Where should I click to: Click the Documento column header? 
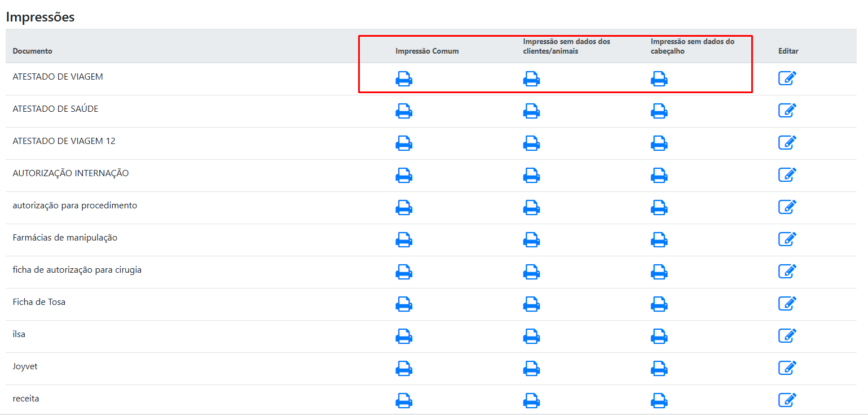tap(32, 51)
